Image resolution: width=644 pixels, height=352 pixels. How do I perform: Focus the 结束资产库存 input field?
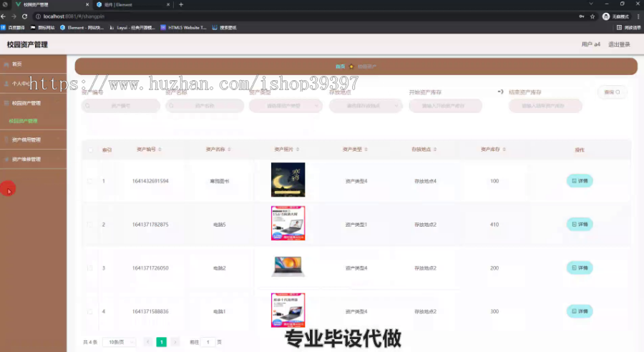click(x=545, y=106)
